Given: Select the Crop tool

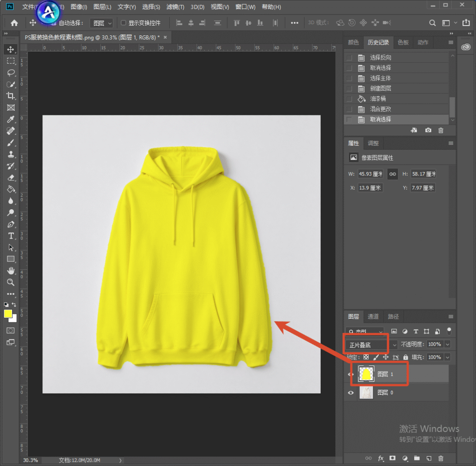Looking at the screenshot, I should pos(11,96).
